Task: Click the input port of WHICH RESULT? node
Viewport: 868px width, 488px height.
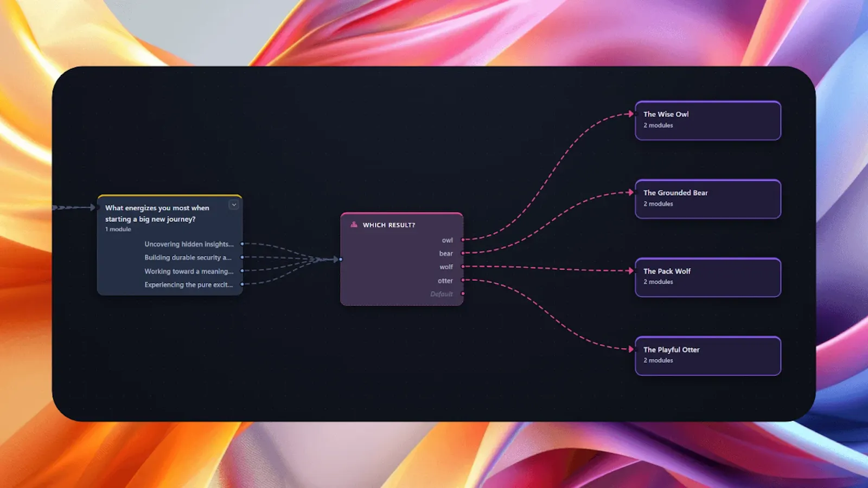Action: pyautogui.click(x=341, y=259)
